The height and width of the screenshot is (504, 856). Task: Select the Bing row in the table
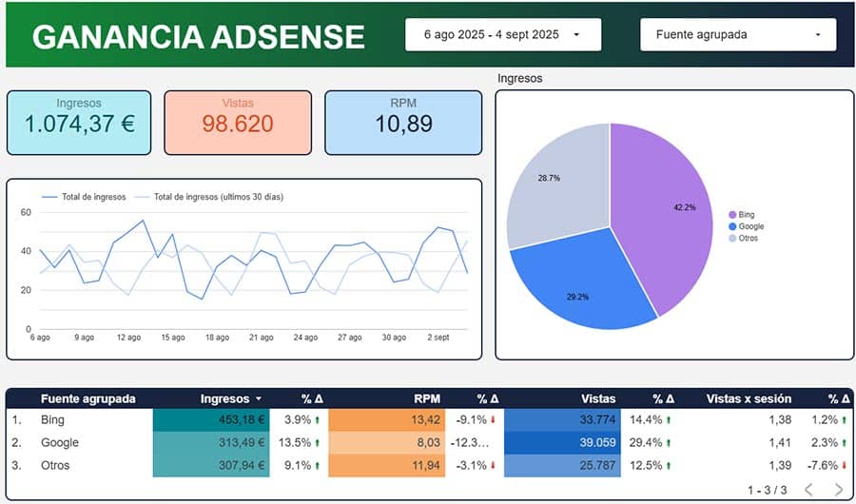coord(52,419)
